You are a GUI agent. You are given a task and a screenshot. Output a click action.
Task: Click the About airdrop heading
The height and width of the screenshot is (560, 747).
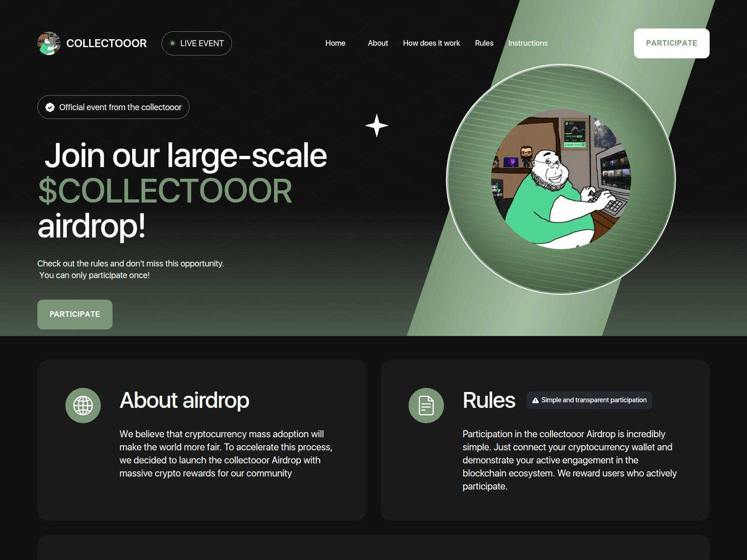point(184,400)
